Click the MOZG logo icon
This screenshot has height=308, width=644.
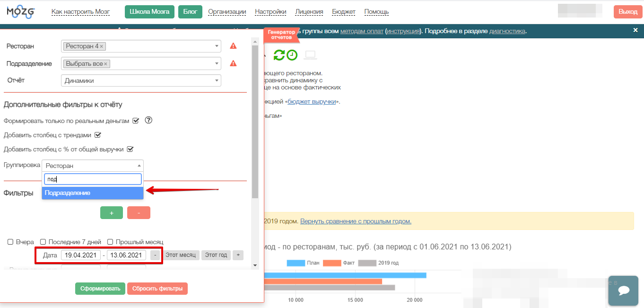point(20,12)
